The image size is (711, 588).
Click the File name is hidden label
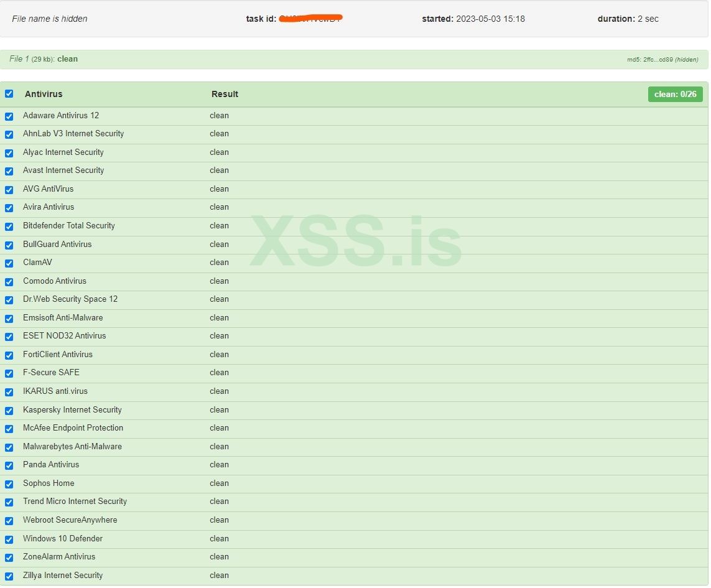pyautogui.click(x=49, y=19)
